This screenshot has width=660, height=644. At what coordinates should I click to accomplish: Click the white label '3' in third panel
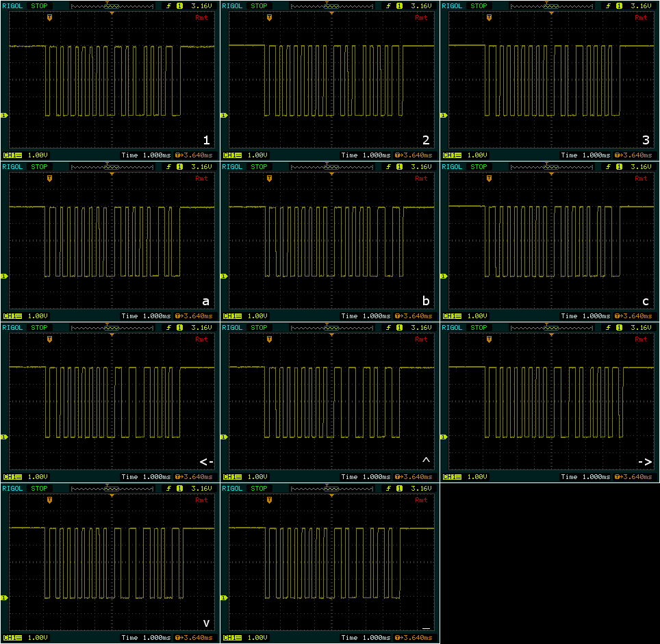tap(646, 140)
